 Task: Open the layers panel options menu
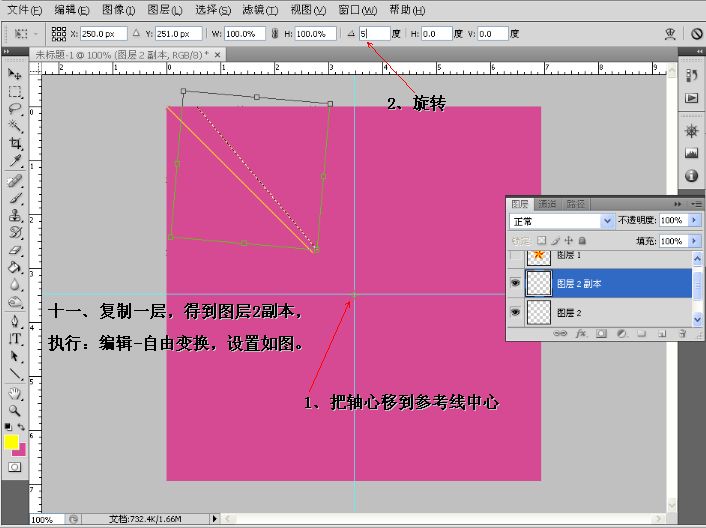pos(696,204)
